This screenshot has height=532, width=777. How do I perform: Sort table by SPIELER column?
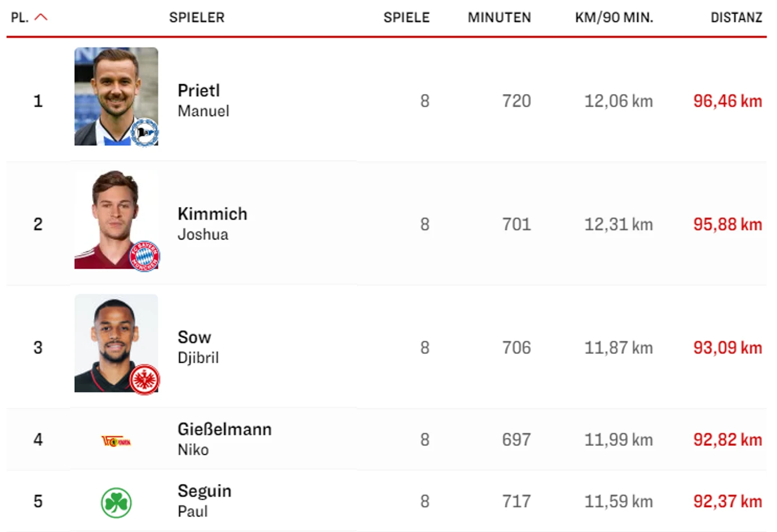coord(196,18)
